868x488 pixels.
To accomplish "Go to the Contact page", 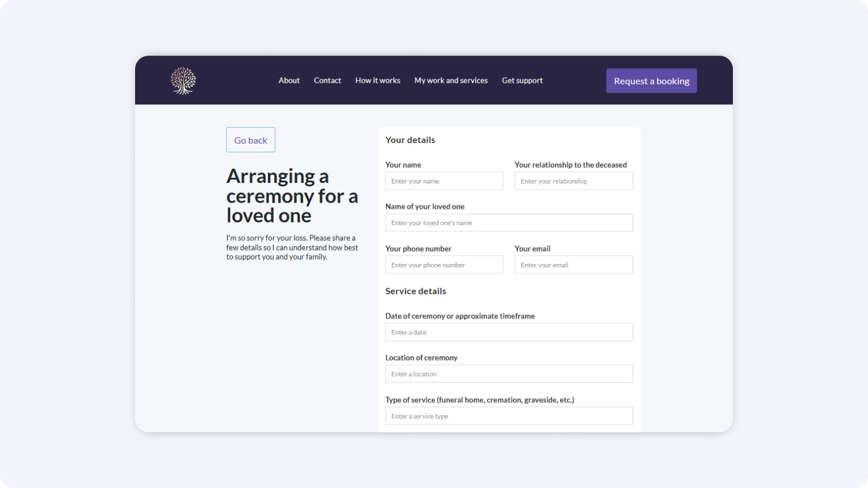I will (x=328, y=80).
